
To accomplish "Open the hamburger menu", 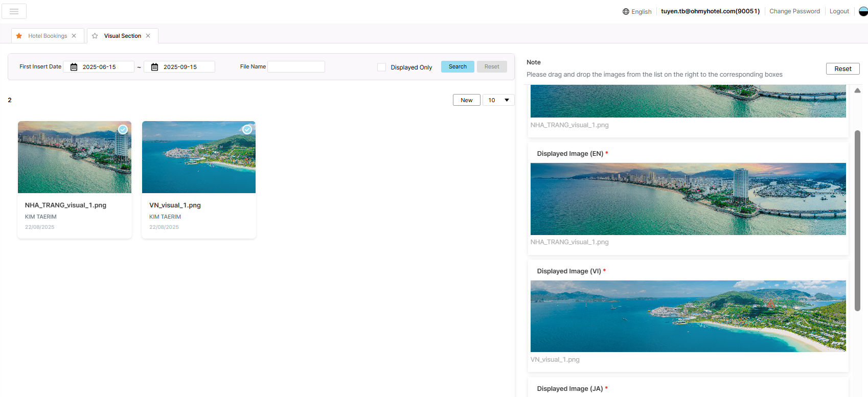I will click(14, 11).
